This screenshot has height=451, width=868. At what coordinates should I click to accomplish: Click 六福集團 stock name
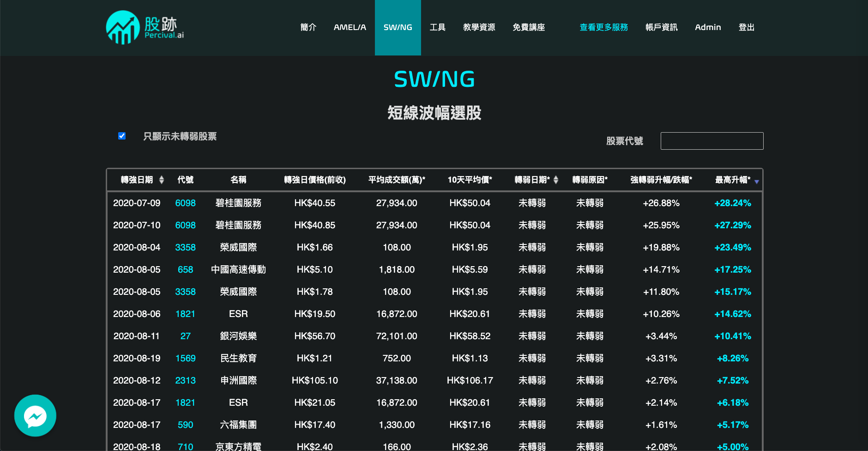click(238, 425)
